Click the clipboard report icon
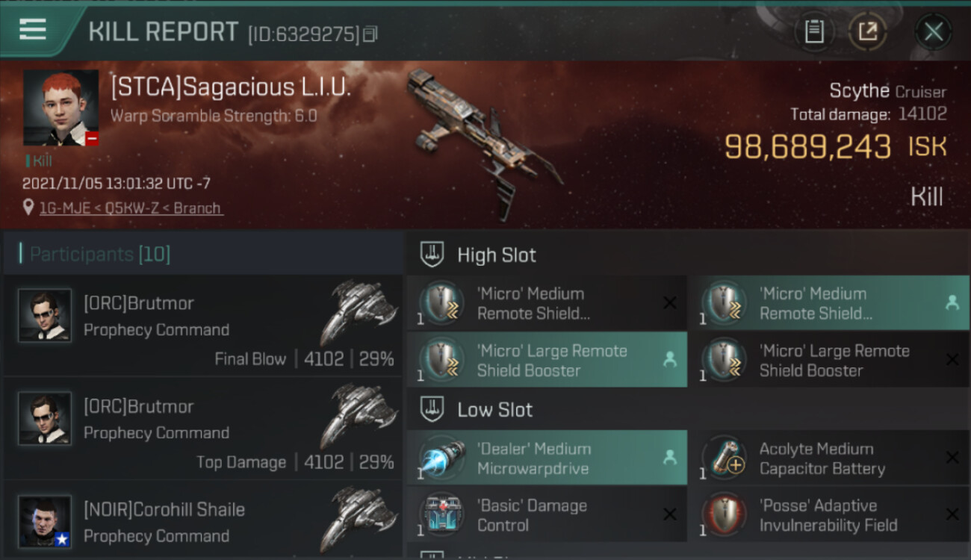 pos(814,31)
